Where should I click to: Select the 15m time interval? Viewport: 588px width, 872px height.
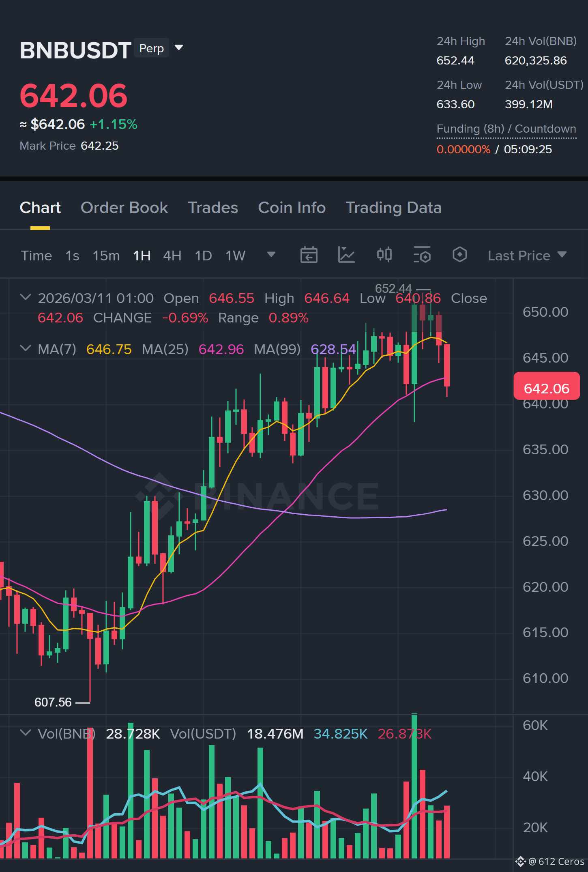[106, 256]
